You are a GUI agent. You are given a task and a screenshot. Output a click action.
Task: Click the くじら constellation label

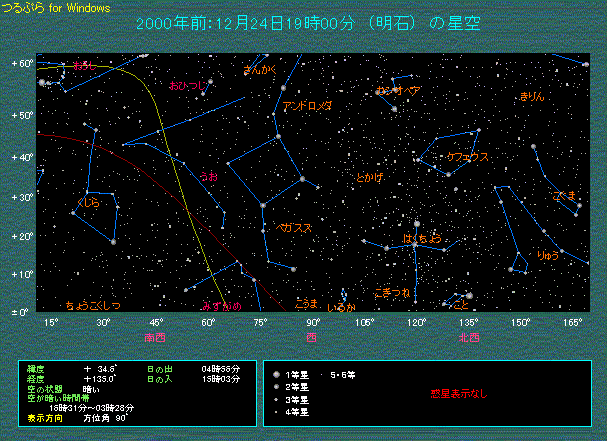pos(88,203)
